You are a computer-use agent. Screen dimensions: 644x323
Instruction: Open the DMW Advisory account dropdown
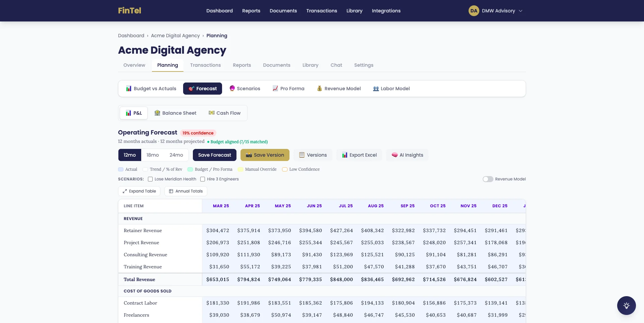click(x=520, y=11)
